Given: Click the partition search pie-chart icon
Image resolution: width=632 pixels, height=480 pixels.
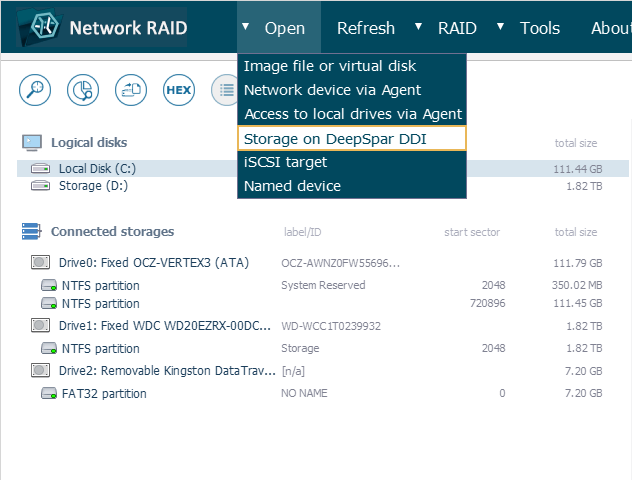Looking at the screenshot, I should pyautogui.click(x=83, y=90).
